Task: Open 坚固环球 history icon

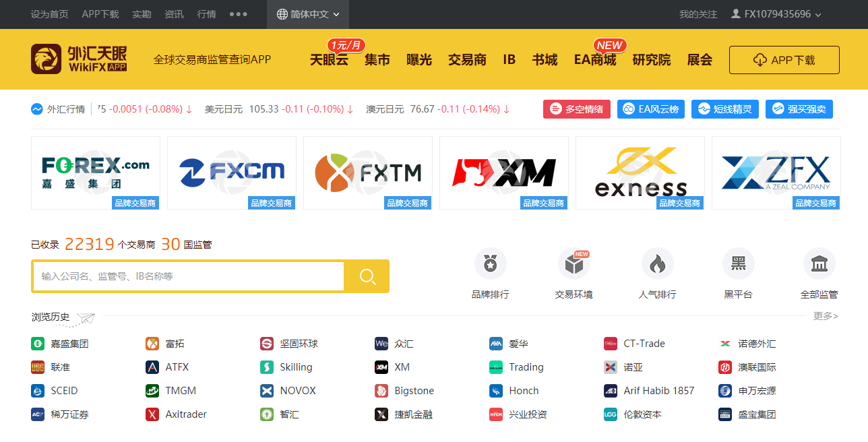Action: [x=267, y=344]
